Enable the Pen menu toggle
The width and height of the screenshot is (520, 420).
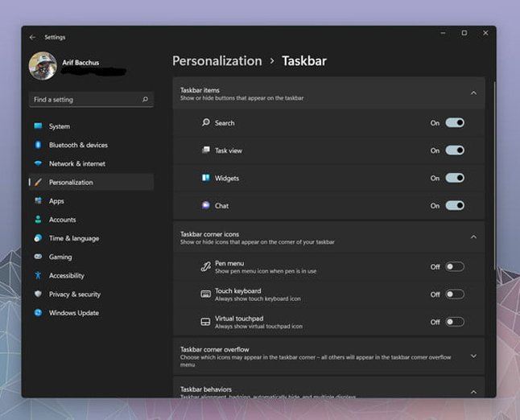click(x=455, y=267)
